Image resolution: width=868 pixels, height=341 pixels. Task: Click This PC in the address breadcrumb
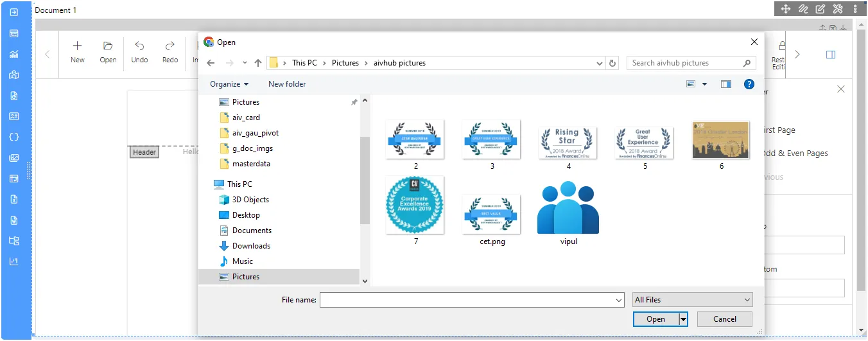pyautogui.click(x=304, y=63)
